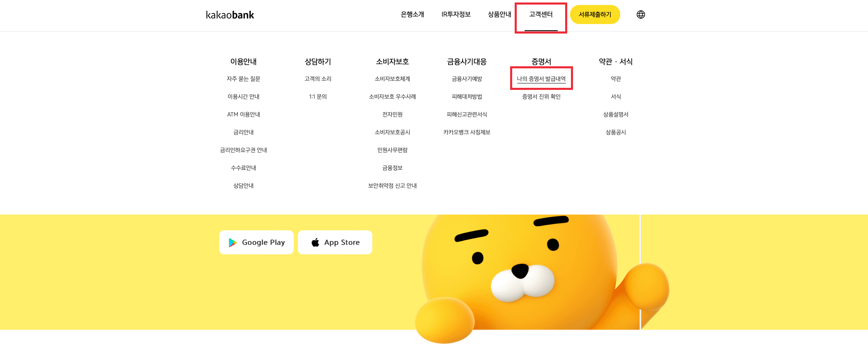868x355 pixels.
Task: Open 자주 묻는 질문 link
Action: click(244, 79)
